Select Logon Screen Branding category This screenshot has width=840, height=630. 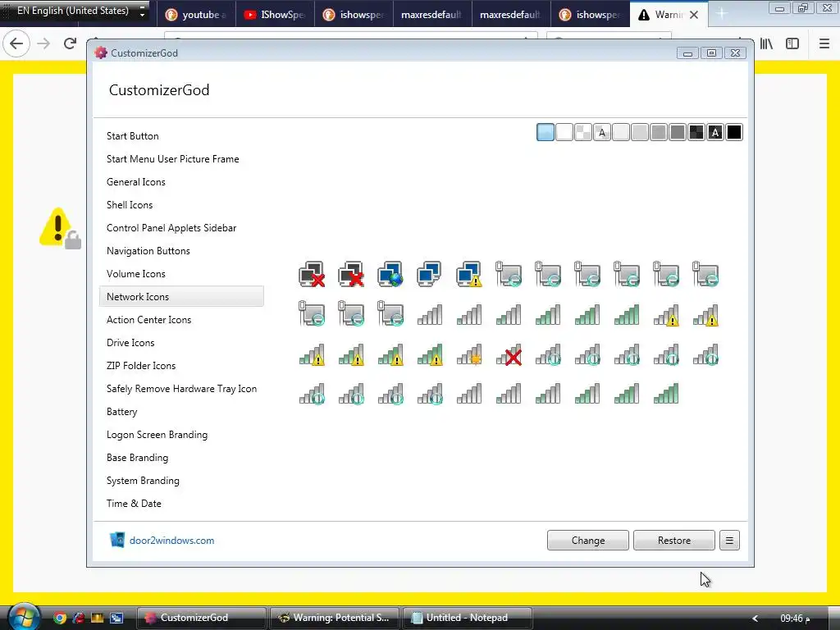(x=157, y=435)
